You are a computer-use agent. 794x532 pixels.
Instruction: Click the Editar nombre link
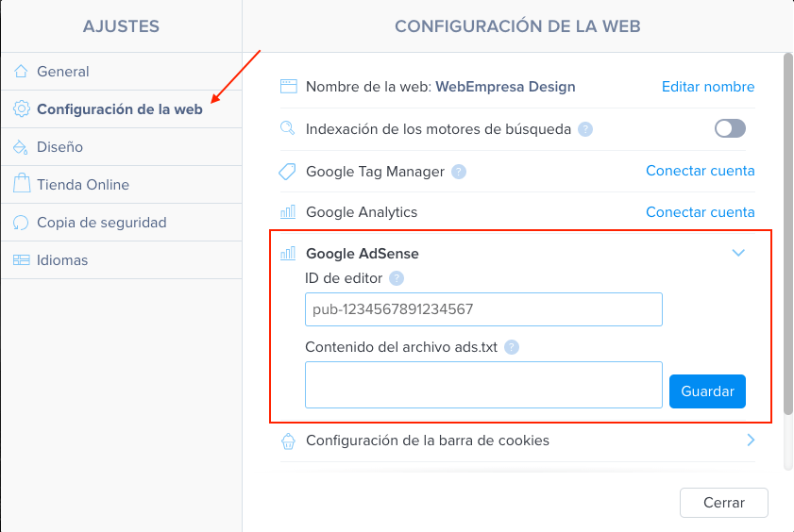pos(708,87)
